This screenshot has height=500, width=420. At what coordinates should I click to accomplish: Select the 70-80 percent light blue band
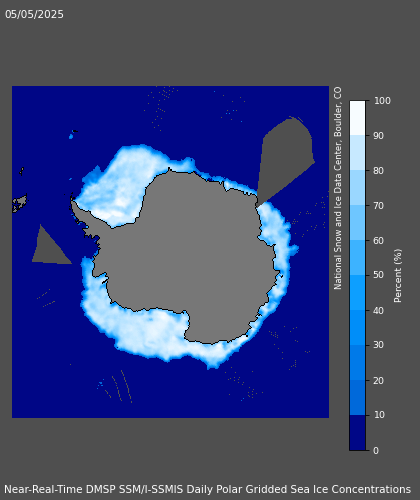(x=357, y=188)
